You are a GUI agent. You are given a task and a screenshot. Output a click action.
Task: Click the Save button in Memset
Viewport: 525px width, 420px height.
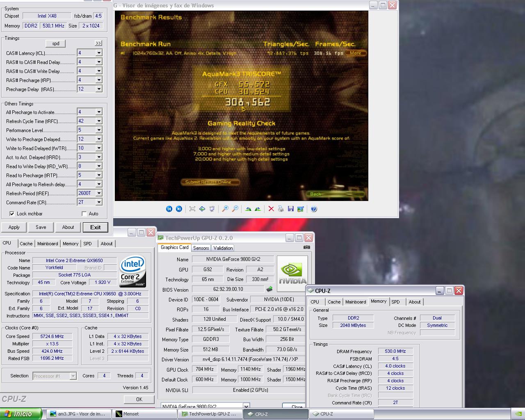41,227
